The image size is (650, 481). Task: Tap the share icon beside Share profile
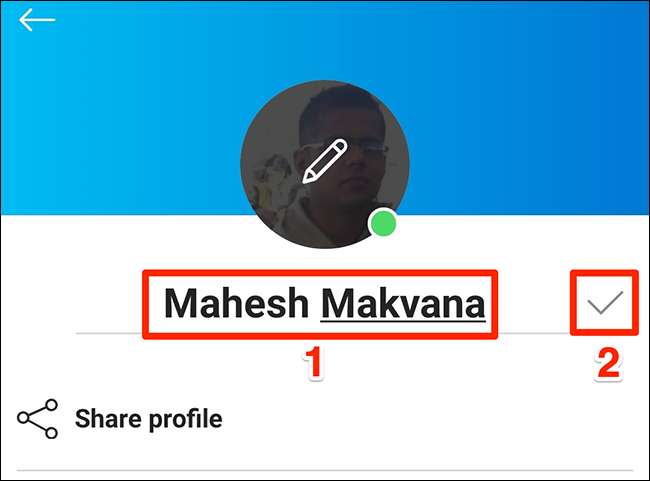pyautogui.click(x=37, y=419)
